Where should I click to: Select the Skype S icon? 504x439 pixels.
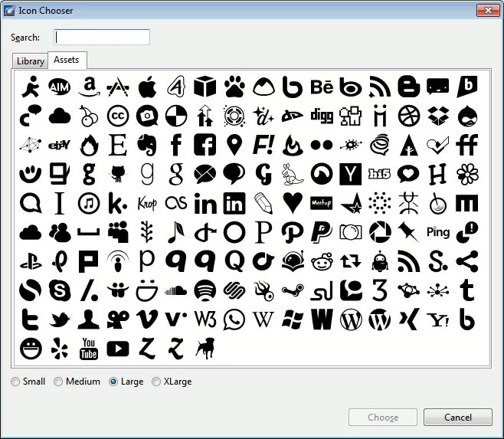click(60, 290)
